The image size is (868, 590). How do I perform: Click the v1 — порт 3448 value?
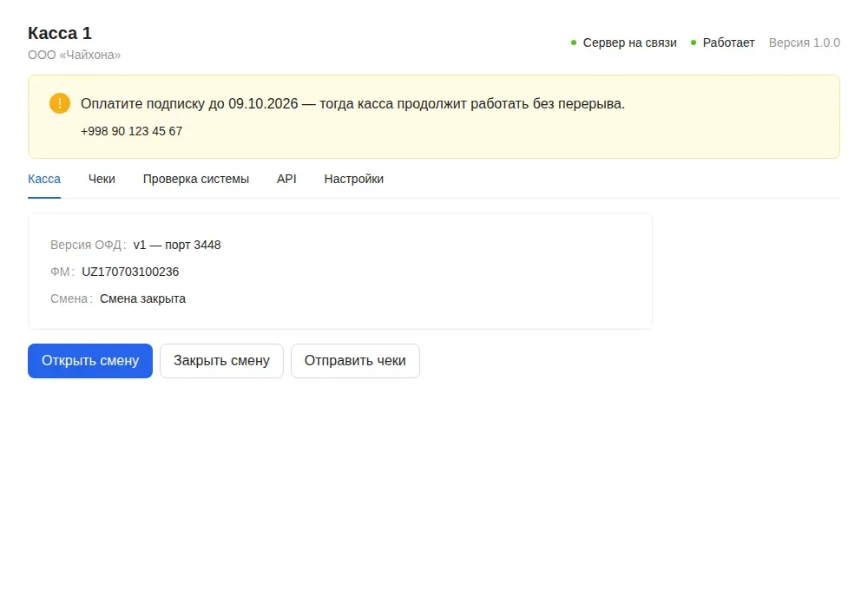point(177,246)
